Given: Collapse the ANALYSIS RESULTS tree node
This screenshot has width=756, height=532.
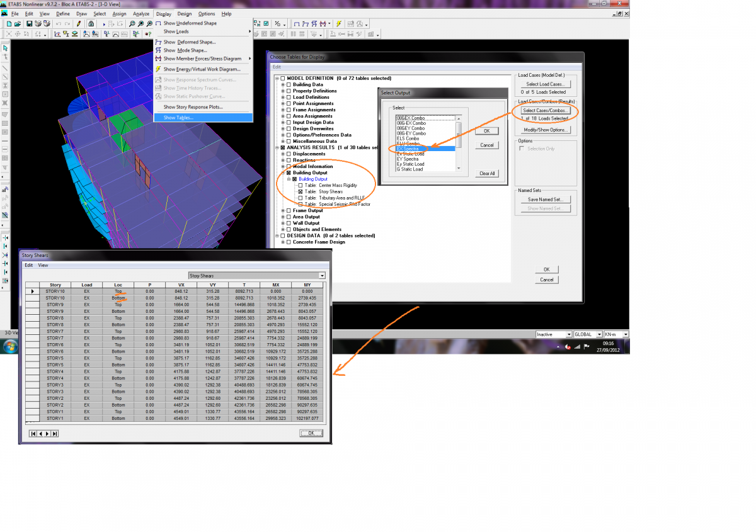Looking at the screenshot, I should click(277, 147).
